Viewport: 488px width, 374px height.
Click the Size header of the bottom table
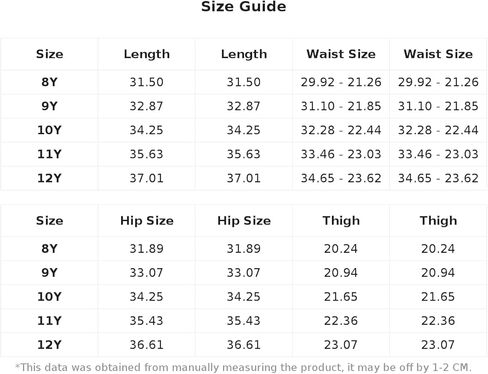tap(49, 221)
